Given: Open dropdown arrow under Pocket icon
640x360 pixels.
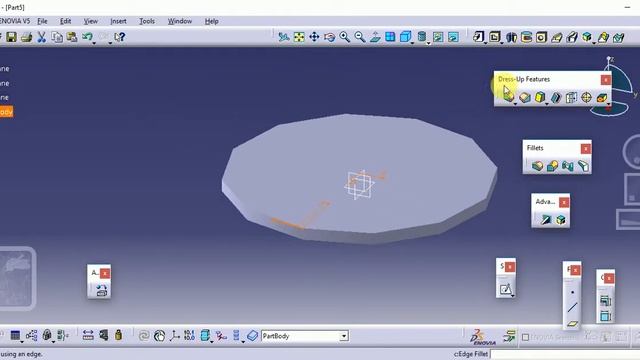Looking at the screenshot, I should click(x=502, y=43).
